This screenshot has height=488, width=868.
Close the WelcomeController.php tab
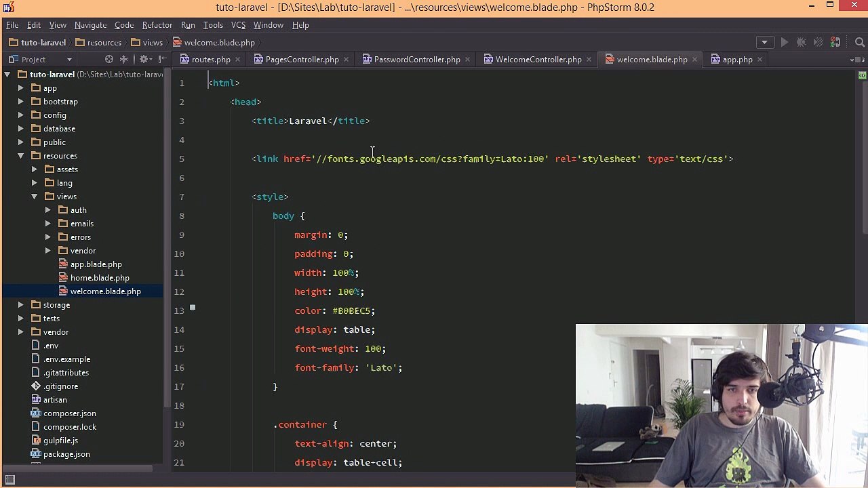pos(589,60)
